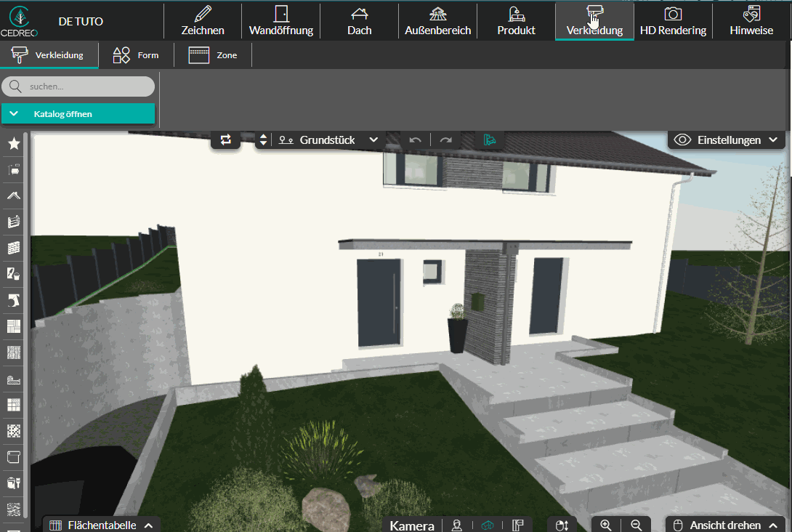This screenshot has height=532, width=792.
Task: Select the Dach roof tool
Action: pos(359,21)
